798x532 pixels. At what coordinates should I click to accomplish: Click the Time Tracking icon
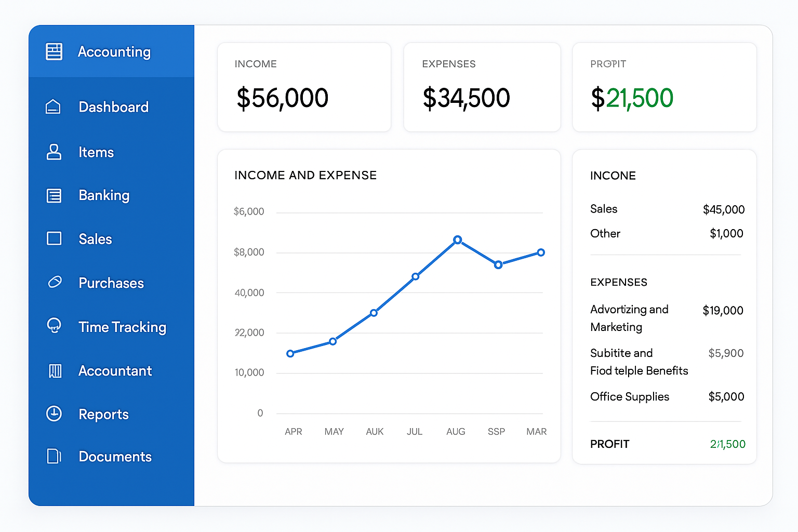click(54, 326)
